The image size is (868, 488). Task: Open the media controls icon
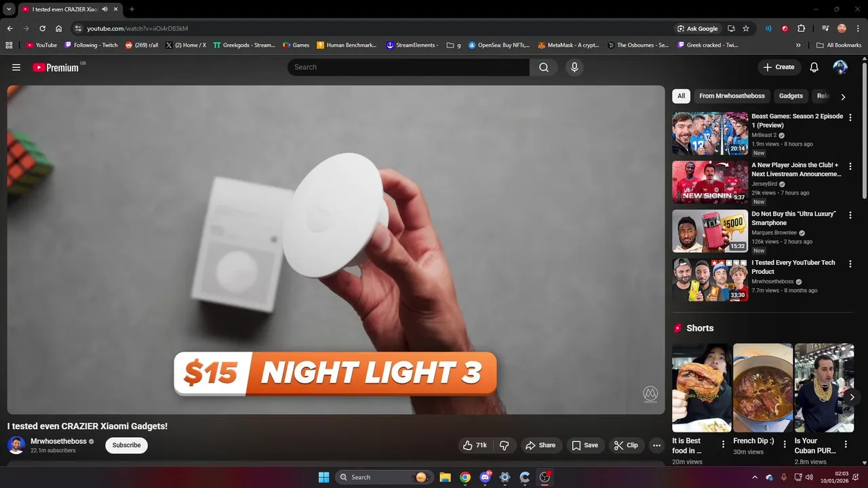[825, 28]
